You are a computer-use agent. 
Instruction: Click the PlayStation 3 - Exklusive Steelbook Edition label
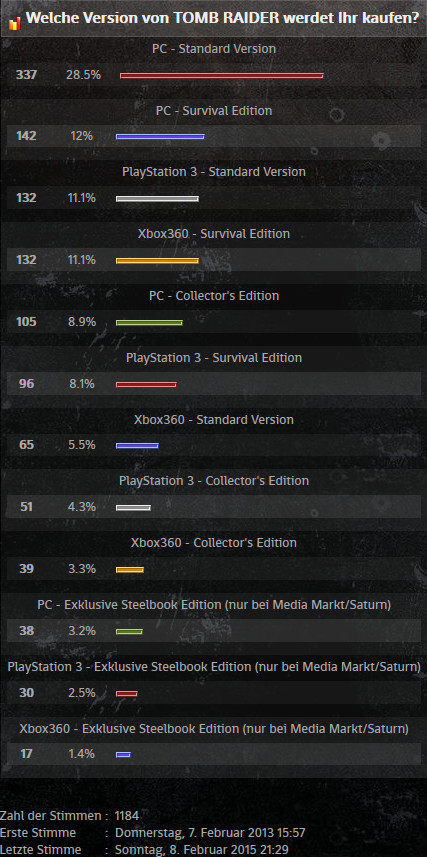pos(214,667)
